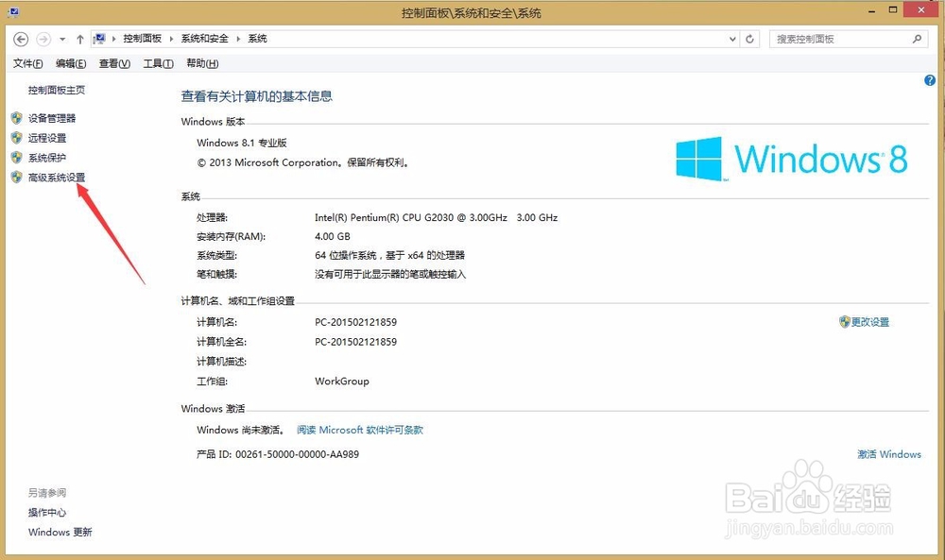
Task: Open the 帮助(H) menu
Action: coord(202,64)
